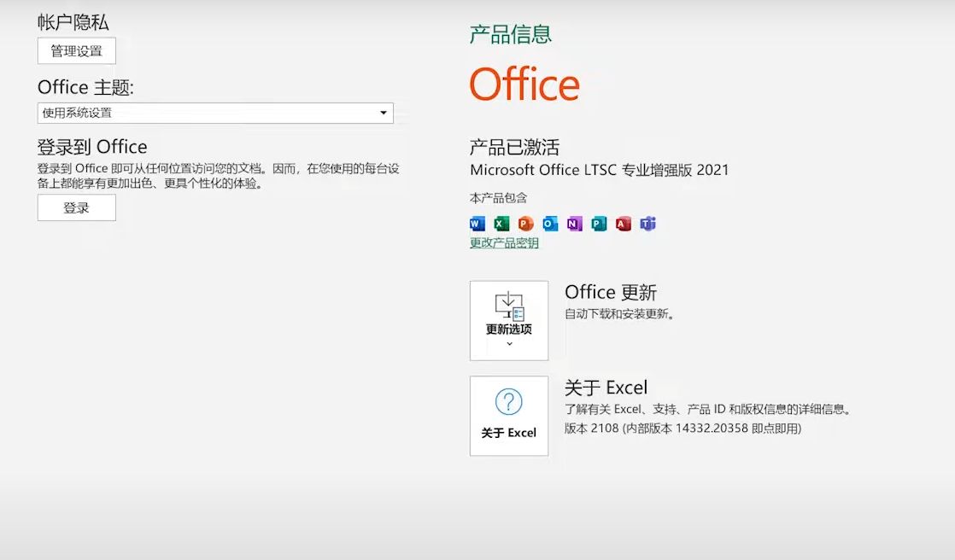Click the Excel app icon

point(502,224)
